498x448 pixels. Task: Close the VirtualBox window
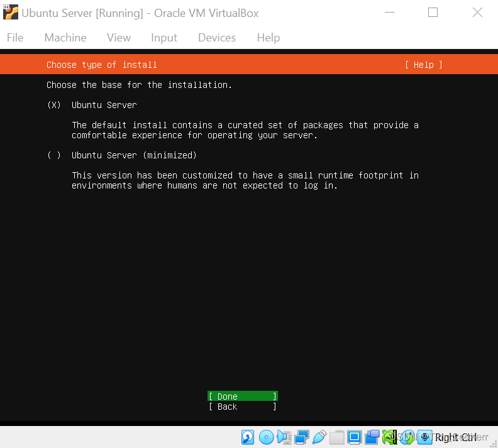coord(477,13)
